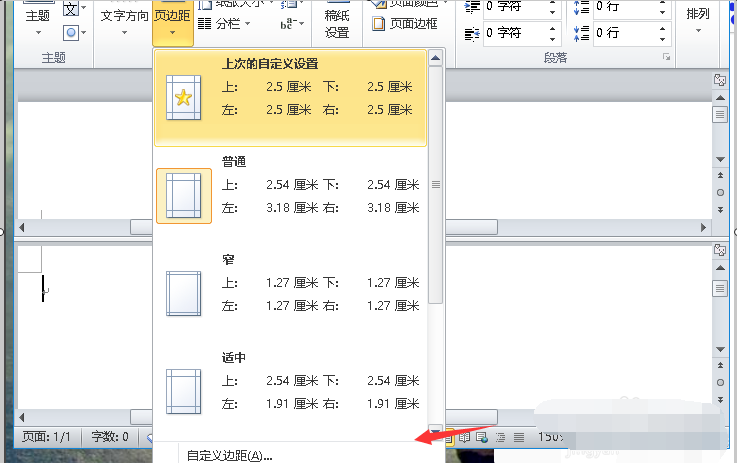
Task: Switch to web layout view
Action: coord(482,438)
